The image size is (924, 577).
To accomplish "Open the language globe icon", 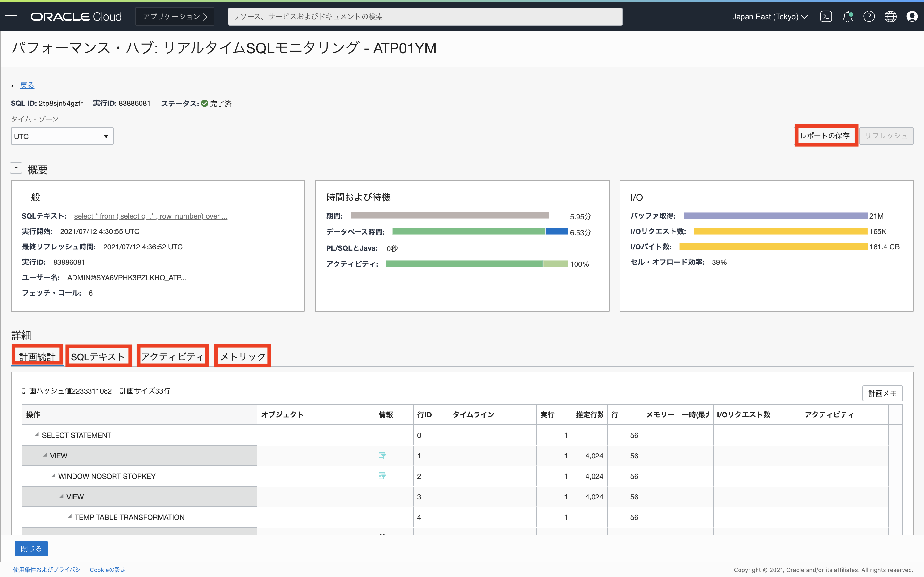I will [x=890, y=16].
